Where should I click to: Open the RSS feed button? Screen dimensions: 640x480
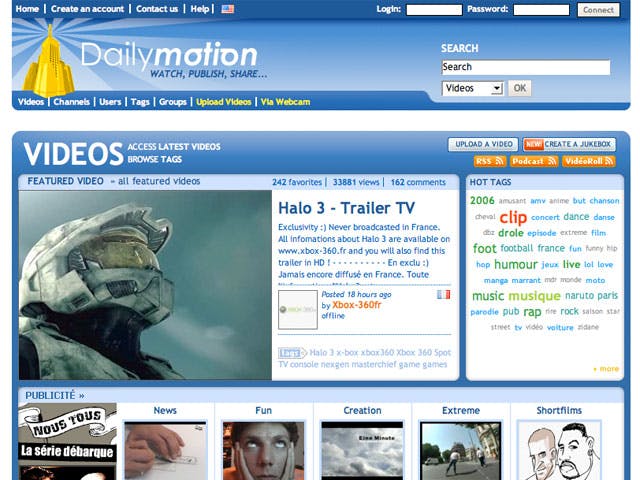coord(490,161)
